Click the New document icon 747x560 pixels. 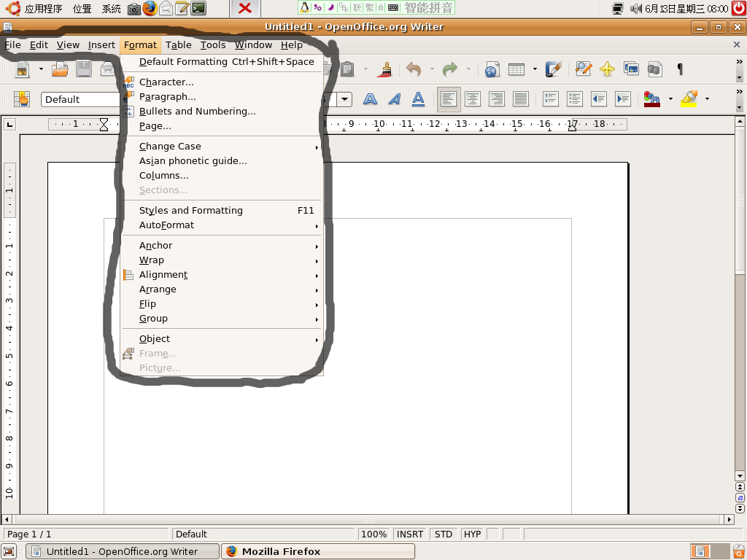(x=23, y=69)
